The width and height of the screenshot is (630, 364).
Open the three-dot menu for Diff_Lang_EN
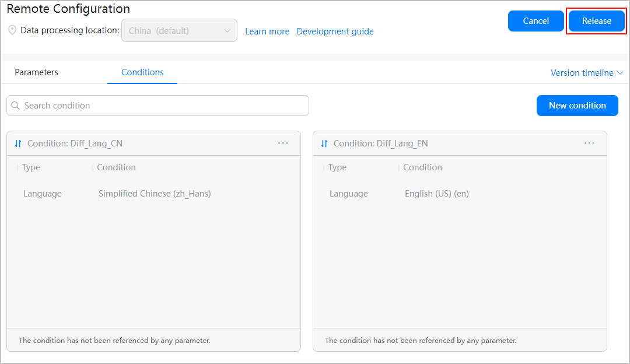(589, 143)
